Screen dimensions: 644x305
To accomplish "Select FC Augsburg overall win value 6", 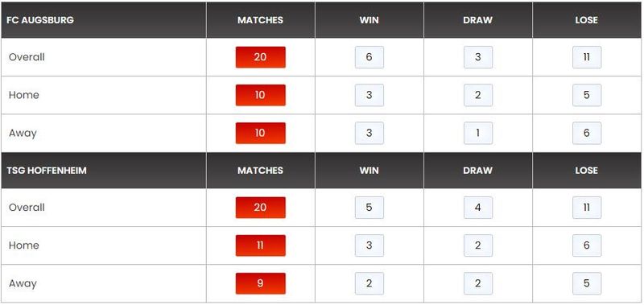I will (x=369, y=57).
